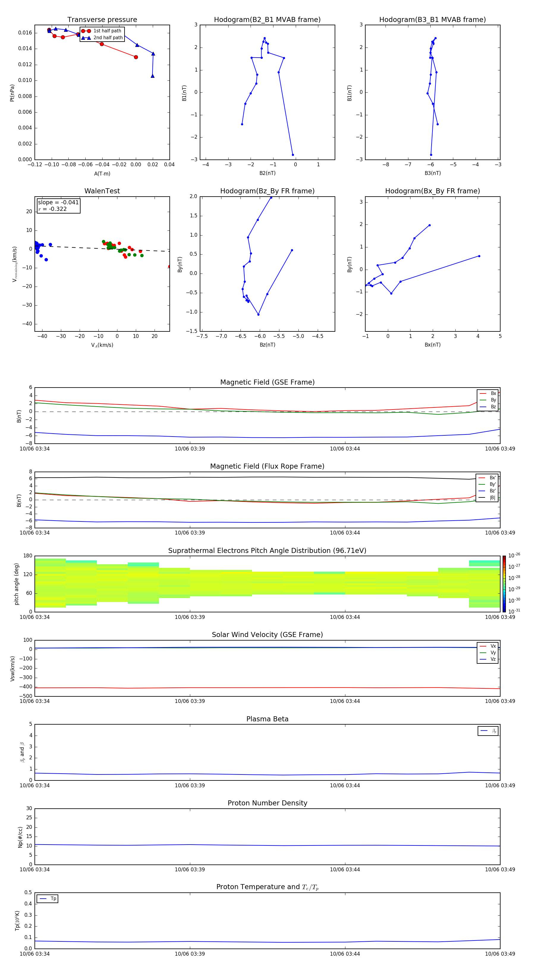535x980 pixels.
Task: Click the Tp legend in Proton Temperature plot
Action: 48,899
